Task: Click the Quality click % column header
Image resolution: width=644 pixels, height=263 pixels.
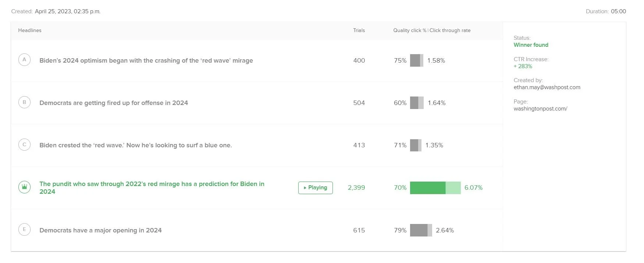Action: click(x=409, y=30)
